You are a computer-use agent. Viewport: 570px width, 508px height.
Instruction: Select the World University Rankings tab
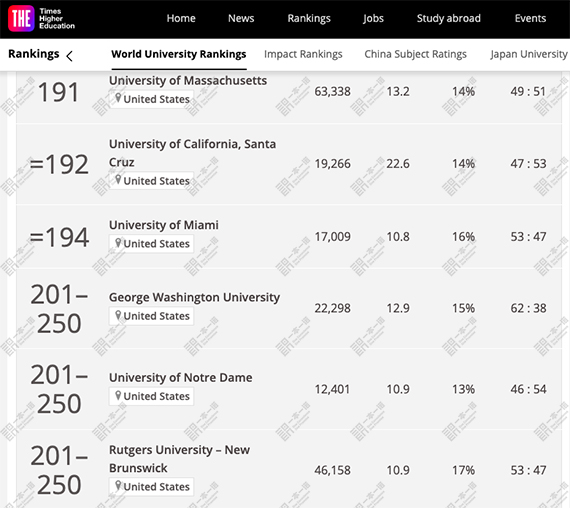tap(179, 54)
